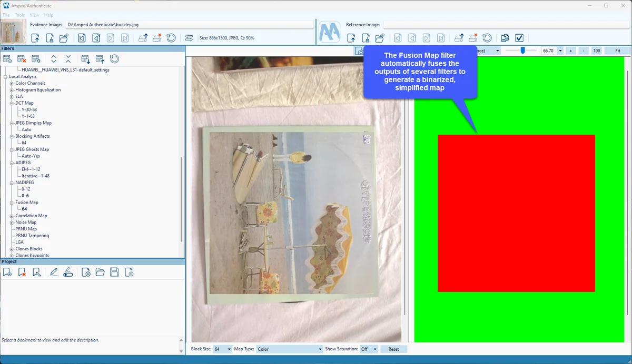Select the Auto-Yes item under JPEG Ghosts Map

pos(31,156)
